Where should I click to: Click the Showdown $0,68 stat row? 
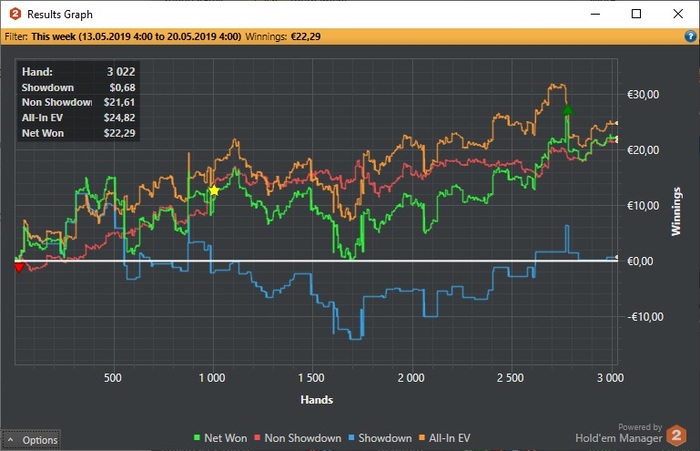pyautogui.click(x=79, y=88)
